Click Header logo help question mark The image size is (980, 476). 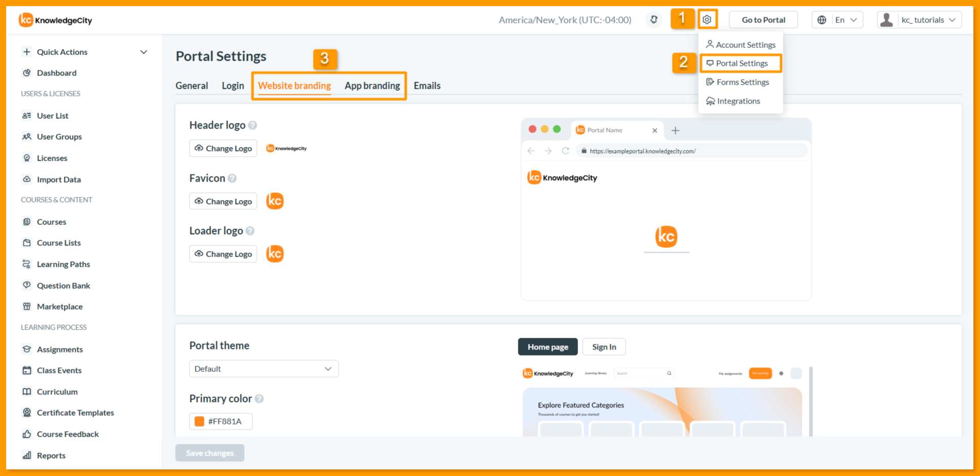[252, 126]
